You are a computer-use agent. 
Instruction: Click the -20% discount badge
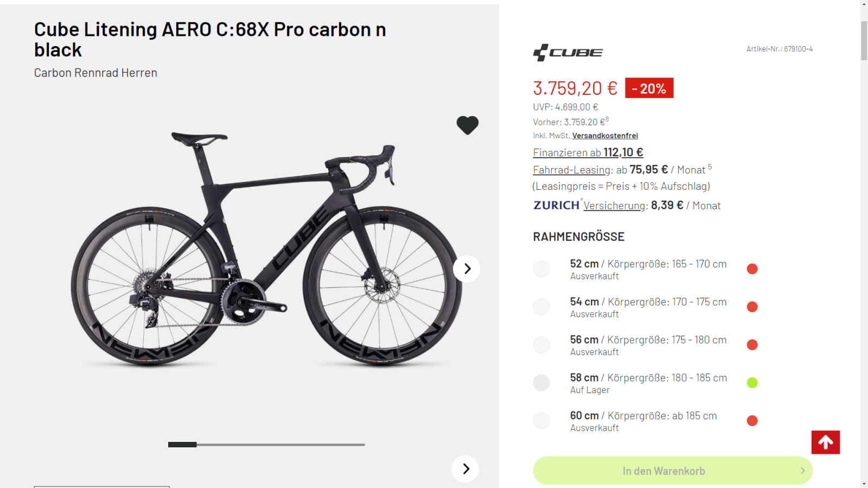tap(649, 88)
